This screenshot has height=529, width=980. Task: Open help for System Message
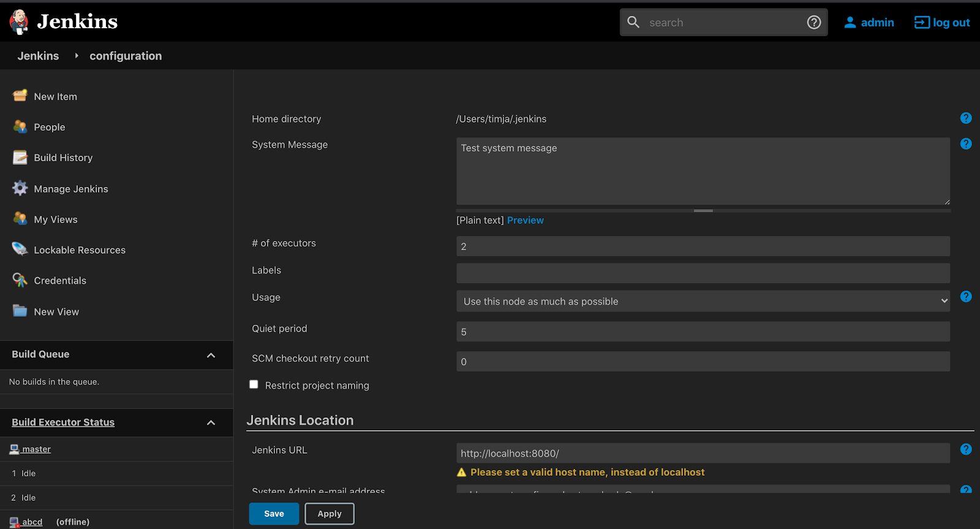click(966, 144)
